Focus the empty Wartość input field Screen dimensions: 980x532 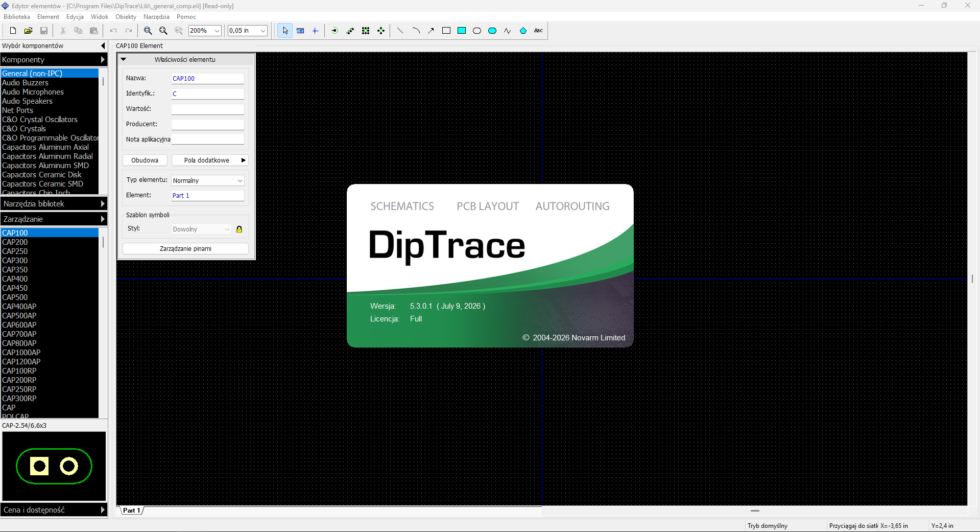pyautogui.click(x=208, y=109)
